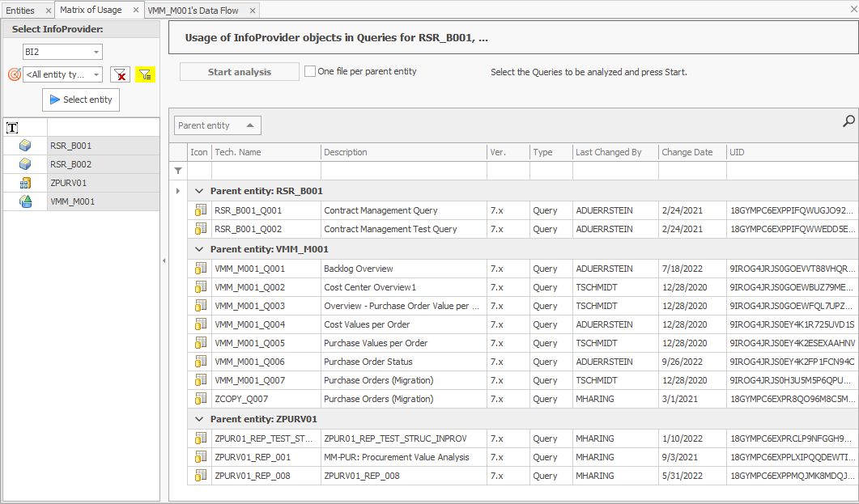Collapse the Parent entity: RSR_B001 group

[199, 191]
